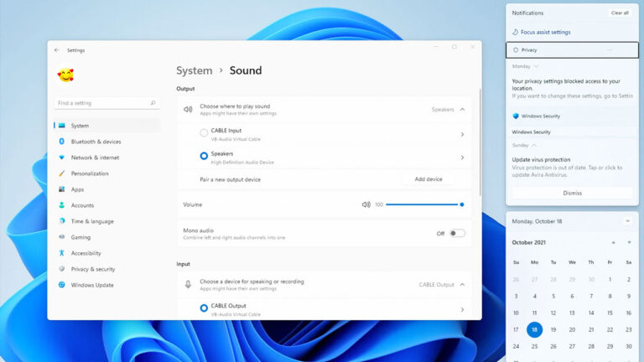The height and width of the screenshot is (362, 644).
Task: Click the Focus assist moon icon
Action: tap(515, 32)
